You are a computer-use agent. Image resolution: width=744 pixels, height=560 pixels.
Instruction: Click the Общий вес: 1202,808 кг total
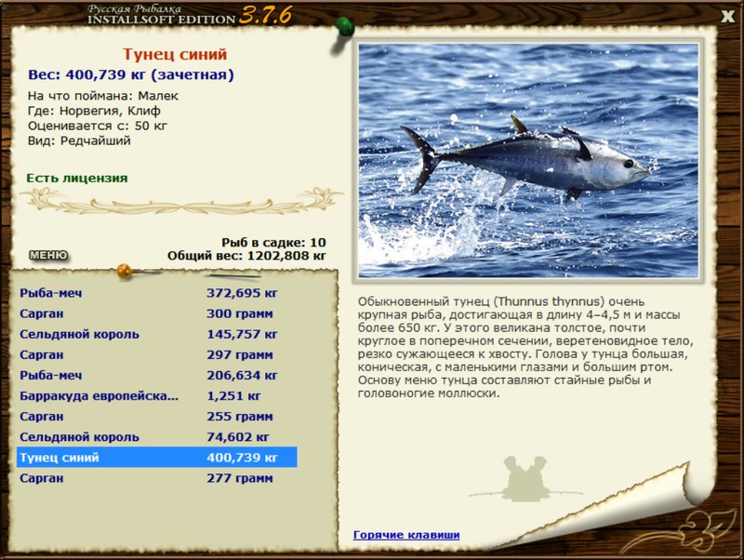246,256
